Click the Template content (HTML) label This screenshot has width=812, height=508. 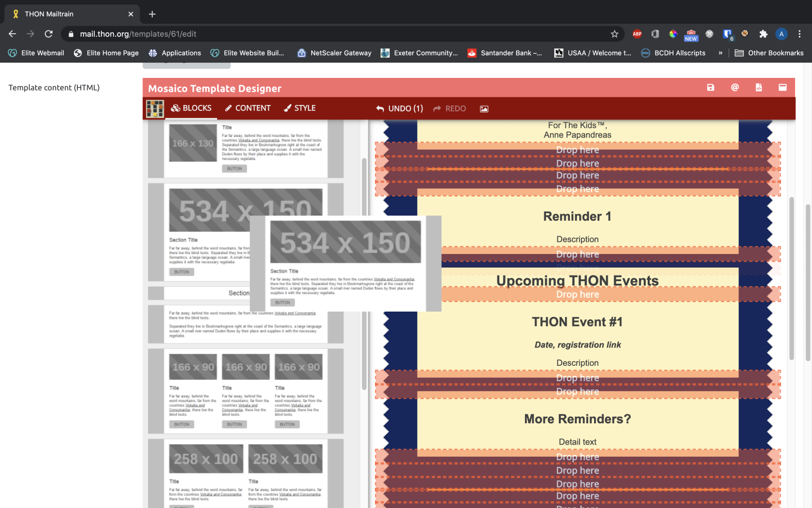pyautogui.click(x=54, y=88)
